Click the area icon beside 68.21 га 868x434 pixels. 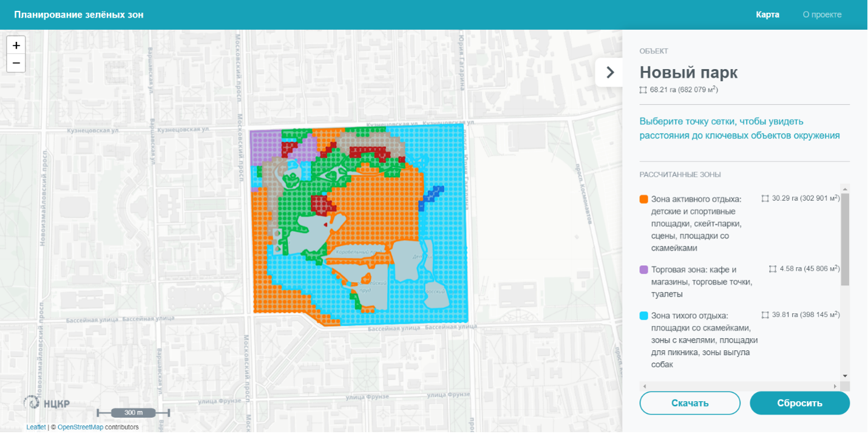click(643, 90)
